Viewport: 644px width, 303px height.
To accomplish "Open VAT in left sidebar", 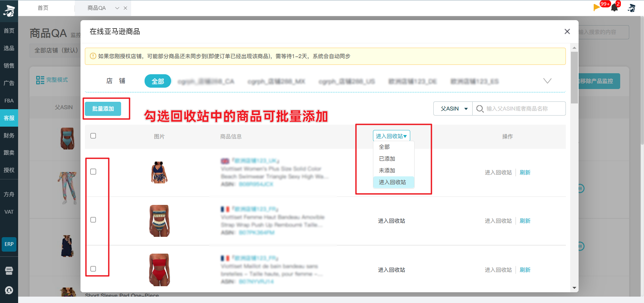I will [9, 212].
